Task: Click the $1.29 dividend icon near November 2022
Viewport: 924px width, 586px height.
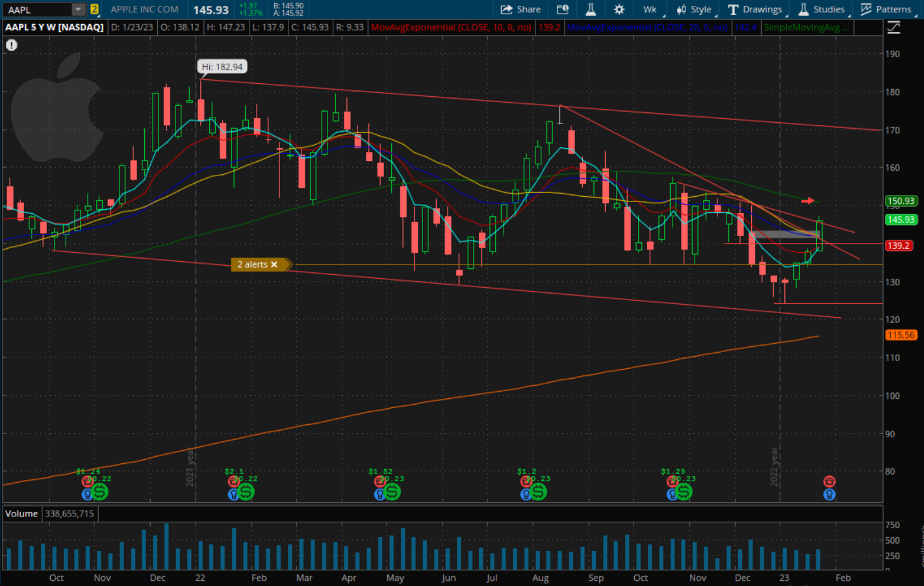Action: [x=684, y=492]
